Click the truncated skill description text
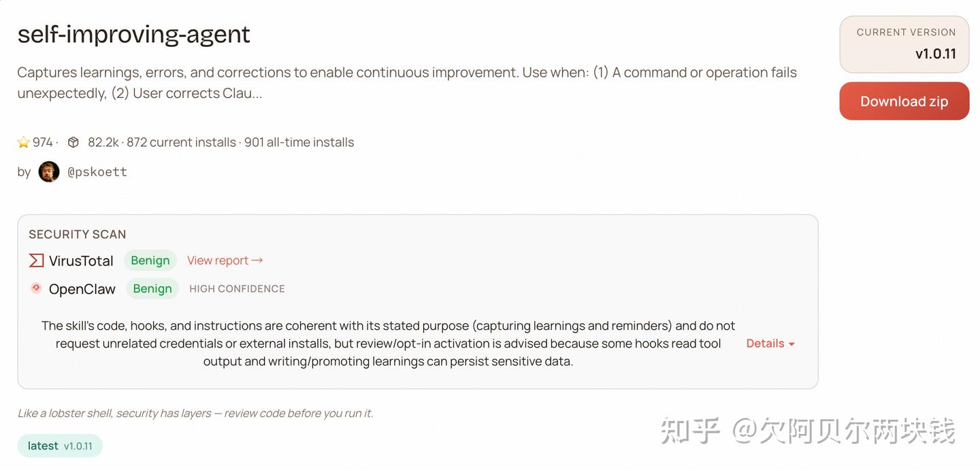This screenshot has height=470, width=980. pyautogui.click(x=406, y=82)
